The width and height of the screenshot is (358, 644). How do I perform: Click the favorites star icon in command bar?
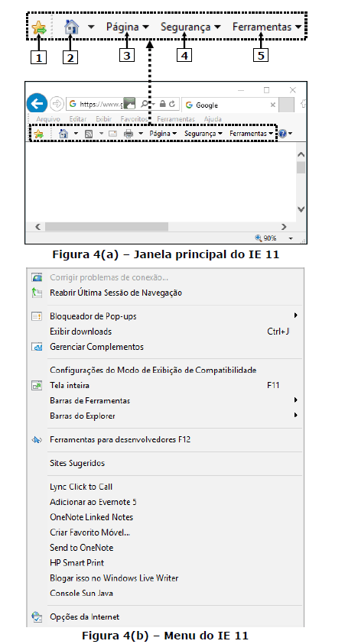39,134
